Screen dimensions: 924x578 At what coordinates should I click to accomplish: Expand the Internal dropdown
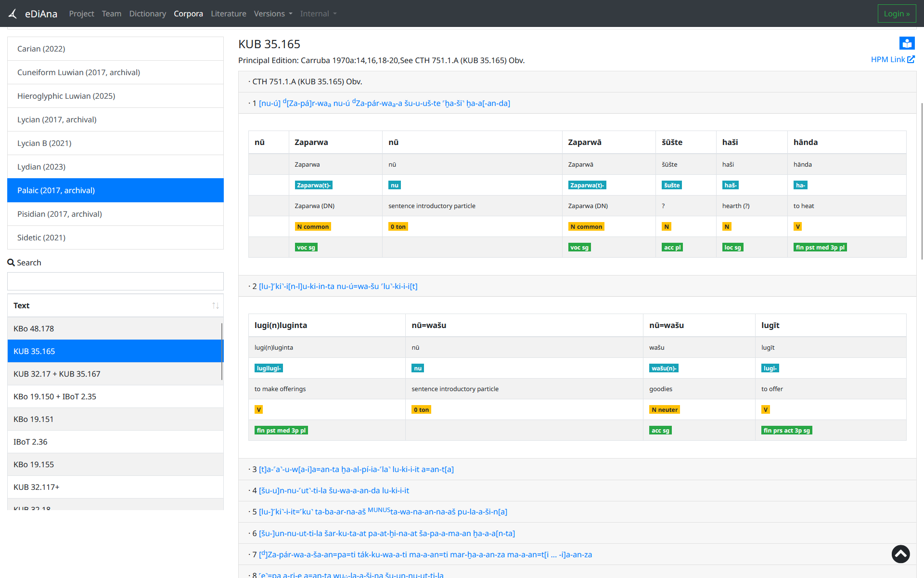[x=318, y=13]
